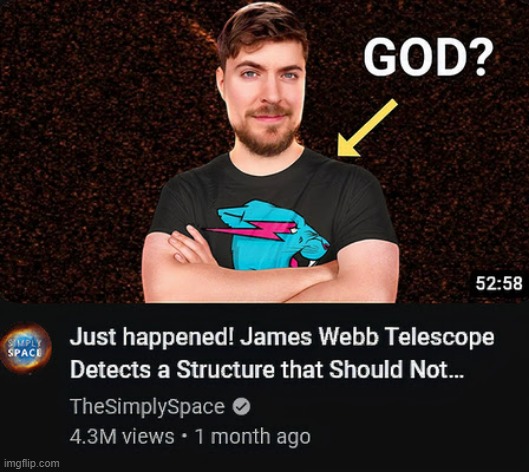
Task: Open the "Just happened! James Webb Telescope" title
Action: pos(282,338)
